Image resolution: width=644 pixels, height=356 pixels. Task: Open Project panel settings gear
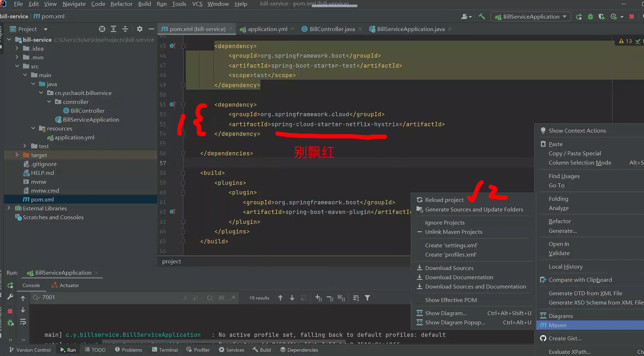tap(140, 29)
